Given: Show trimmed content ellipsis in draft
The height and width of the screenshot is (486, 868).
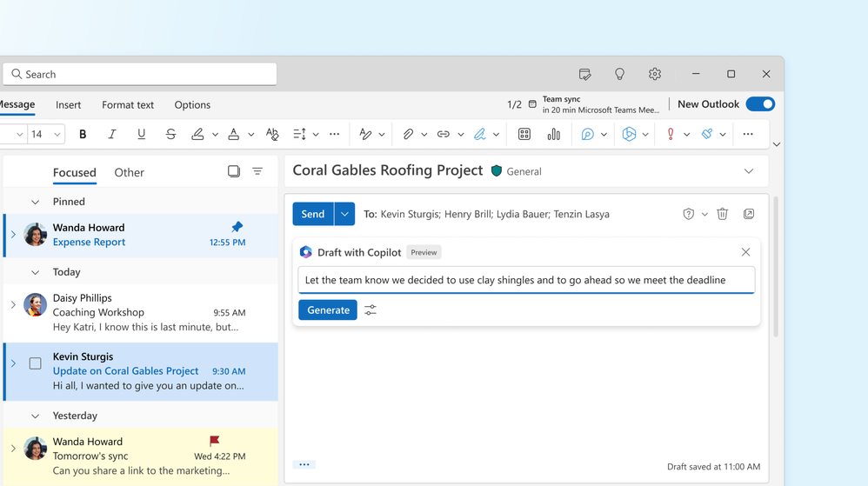Looking at the screenshot, I should [304, 464].
